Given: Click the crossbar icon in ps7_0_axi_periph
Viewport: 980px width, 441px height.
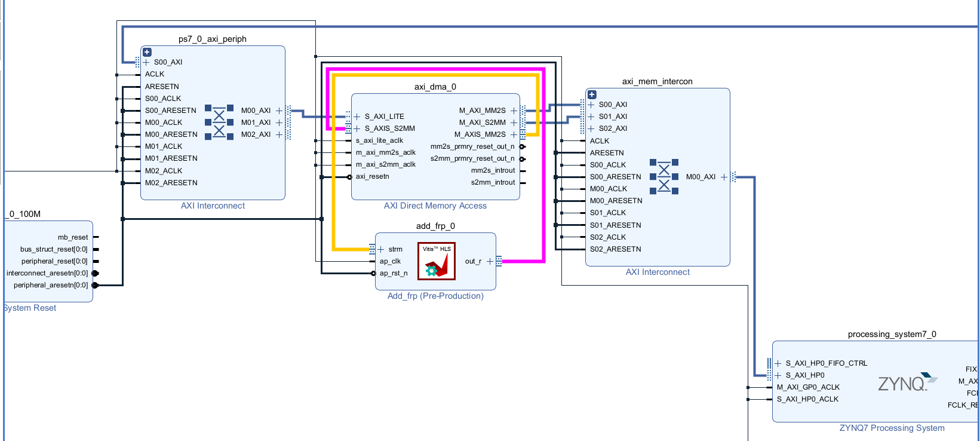Looking at the screenshot, I should (219, 122).
